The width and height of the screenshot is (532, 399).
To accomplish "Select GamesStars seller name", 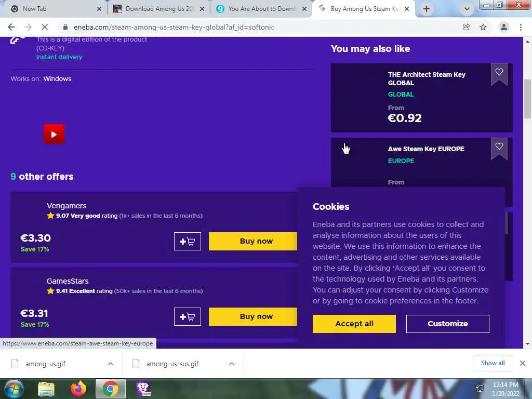I will [x=68, y=281].
